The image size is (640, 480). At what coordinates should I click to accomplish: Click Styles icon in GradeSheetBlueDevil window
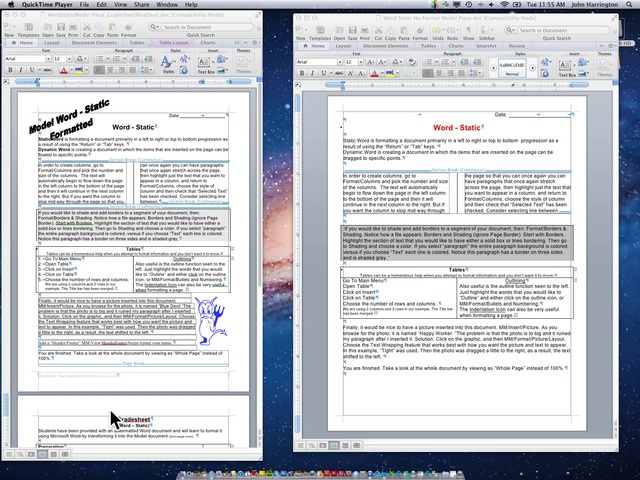click(167, 65)
